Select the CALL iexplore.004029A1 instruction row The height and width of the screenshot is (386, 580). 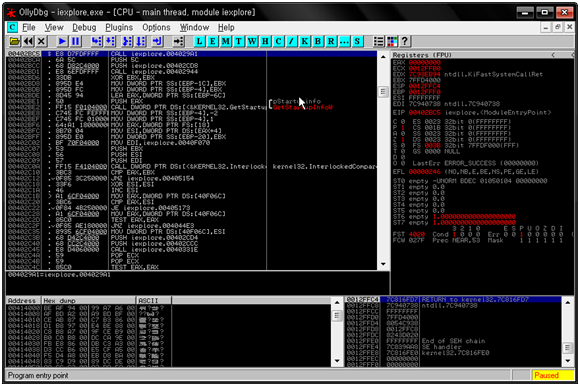point(192,54)
